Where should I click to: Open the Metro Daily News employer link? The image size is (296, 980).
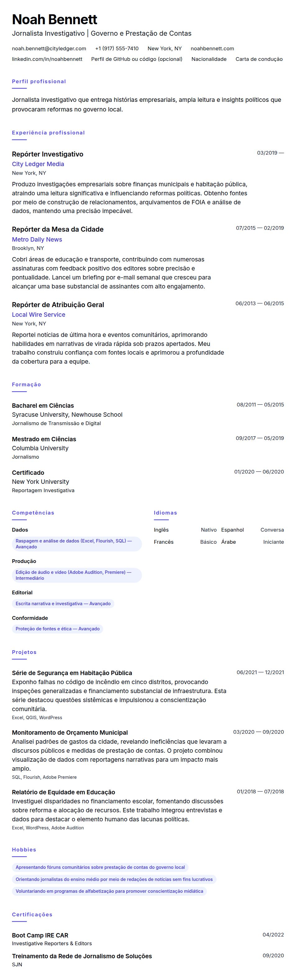[37, 239]
